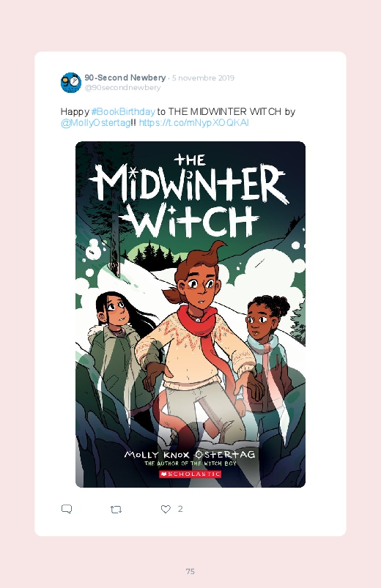
Task: Click the page number 75
Action: point(190,571)
